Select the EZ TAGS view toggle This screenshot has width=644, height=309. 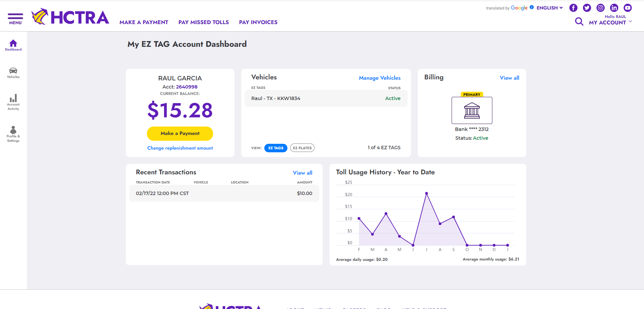276,148
